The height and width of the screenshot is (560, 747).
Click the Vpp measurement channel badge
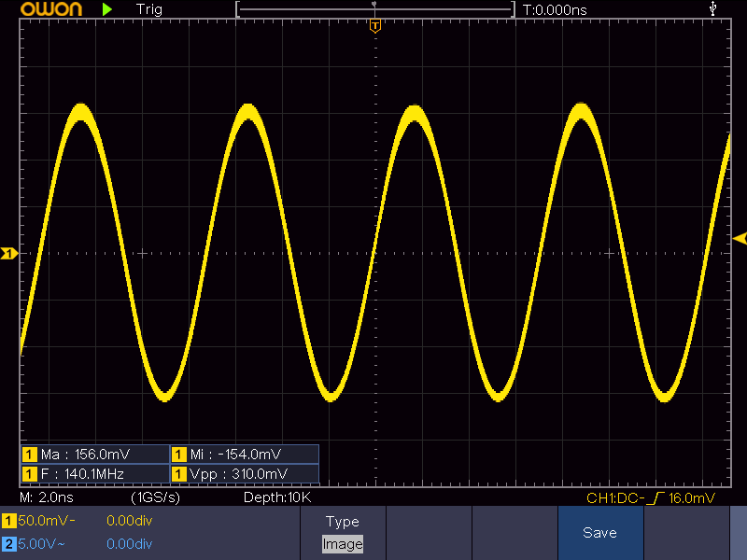(x=178, y=474)
